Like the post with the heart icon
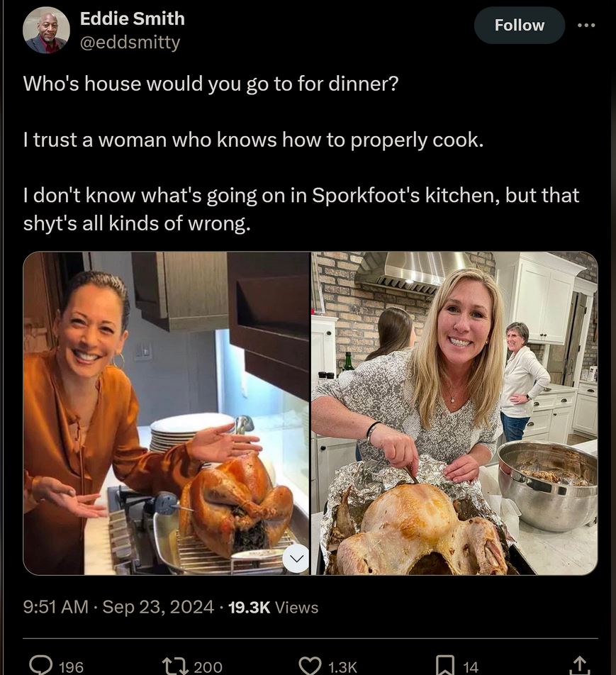 pos(310,665)
